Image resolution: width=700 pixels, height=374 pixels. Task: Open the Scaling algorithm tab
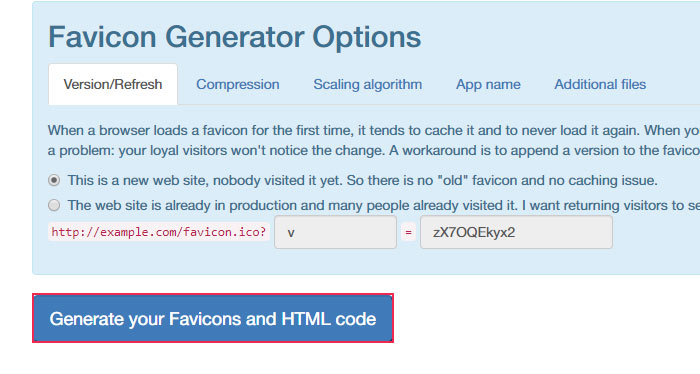[367, 84]
